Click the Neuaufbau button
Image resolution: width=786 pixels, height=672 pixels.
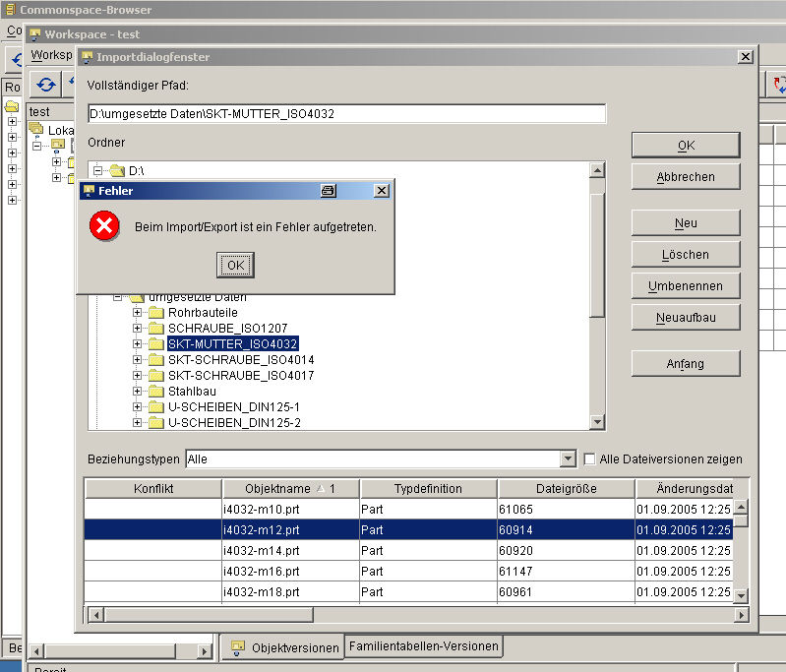(686, 318)
